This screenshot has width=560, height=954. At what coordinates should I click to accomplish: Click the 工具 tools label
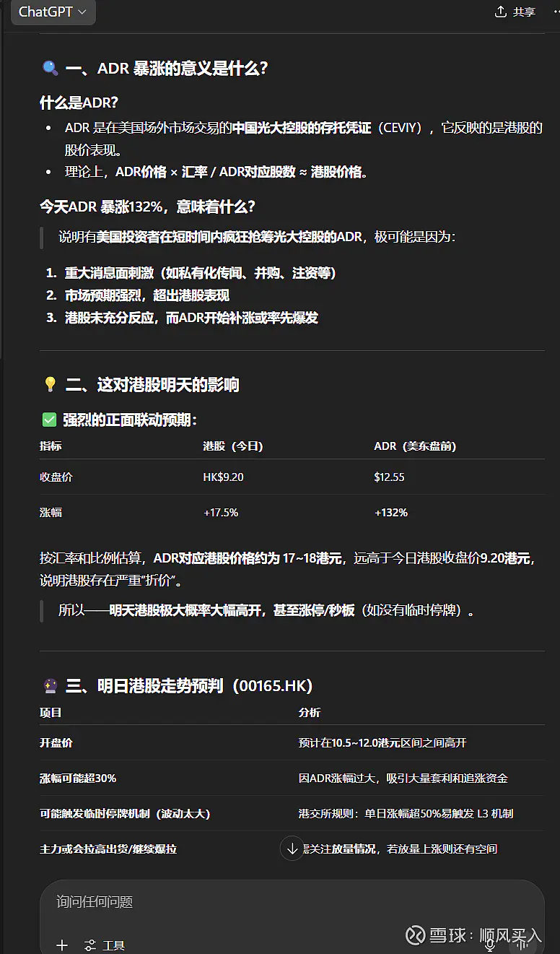click(114, 945)
